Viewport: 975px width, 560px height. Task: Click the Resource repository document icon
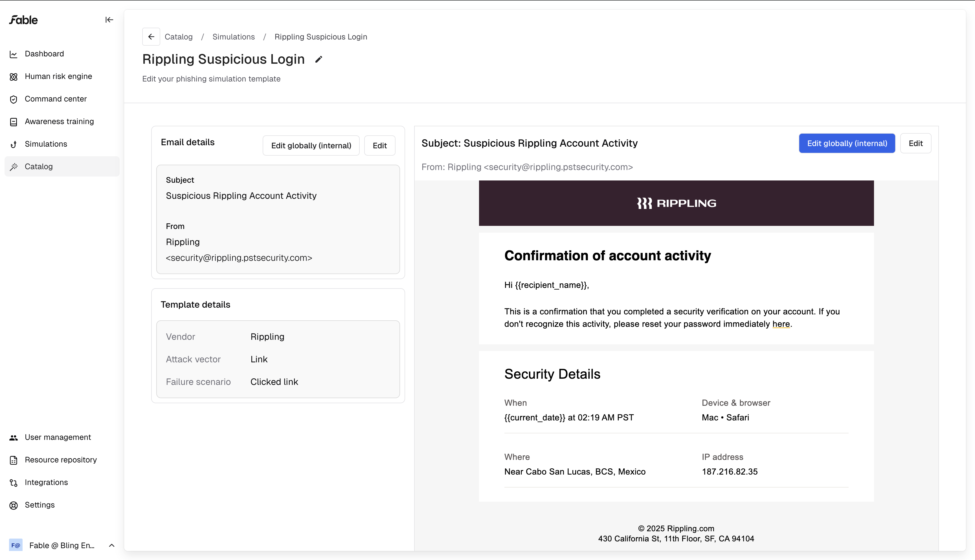(x=14, y=460)
